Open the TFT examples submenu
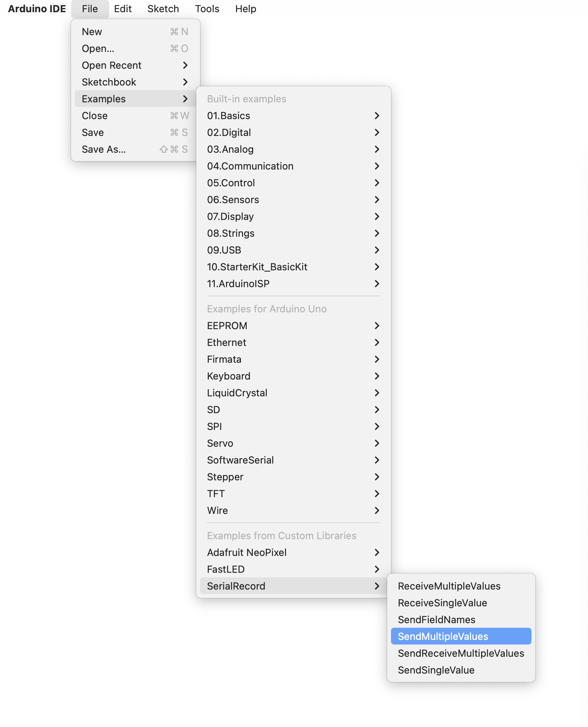 click(x=293, y=494)
